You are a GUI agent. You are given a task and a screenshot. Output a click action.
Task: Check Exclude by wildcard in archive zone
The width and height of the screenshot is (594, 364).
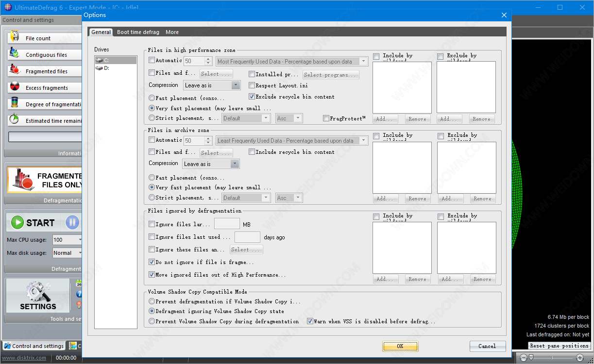coord(441,136)
